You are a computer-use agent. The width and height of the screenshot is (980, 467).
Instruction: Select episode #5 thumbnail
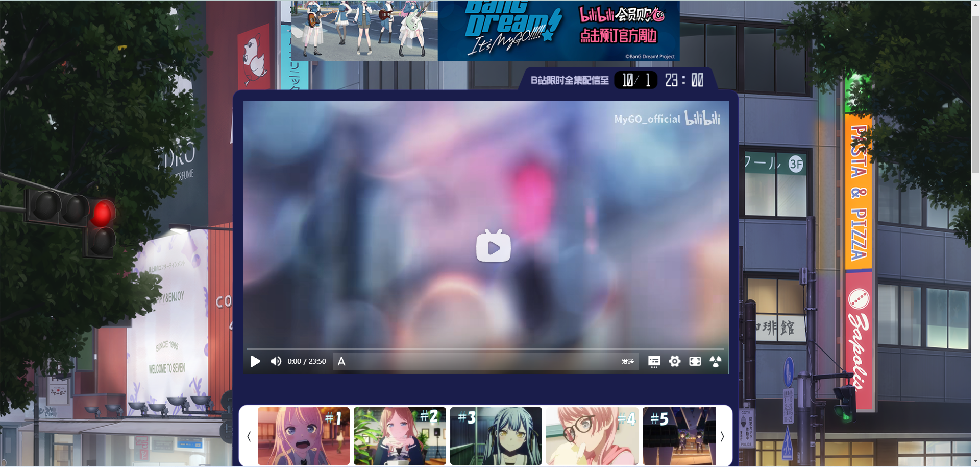(x=679, y=436)
